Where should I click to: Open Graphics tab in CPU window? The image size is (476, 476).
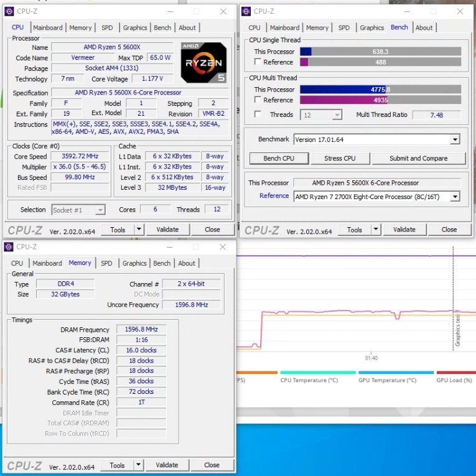pos(135,27)
